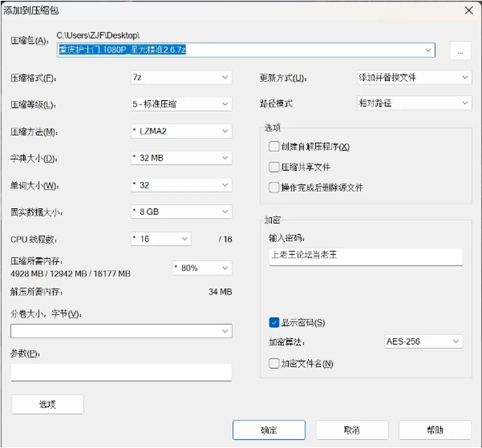The height and width of the screenshot is (448, 482).
Task: Open help with the 帮助 button
Action: [x=435, y=430]
